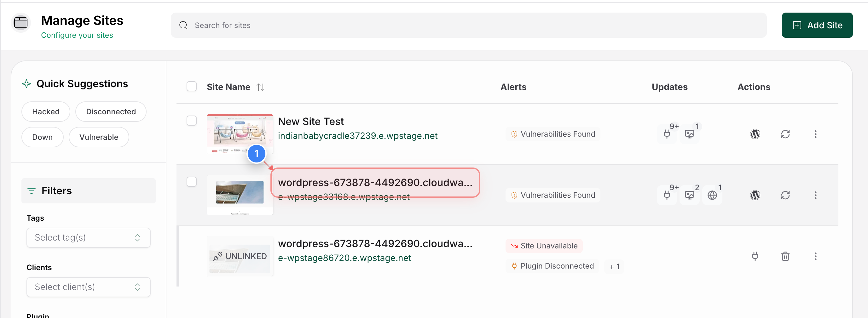868x318 pixels.
Task: Open the Select tag(s) dropdown
Action: pos(88,238)
